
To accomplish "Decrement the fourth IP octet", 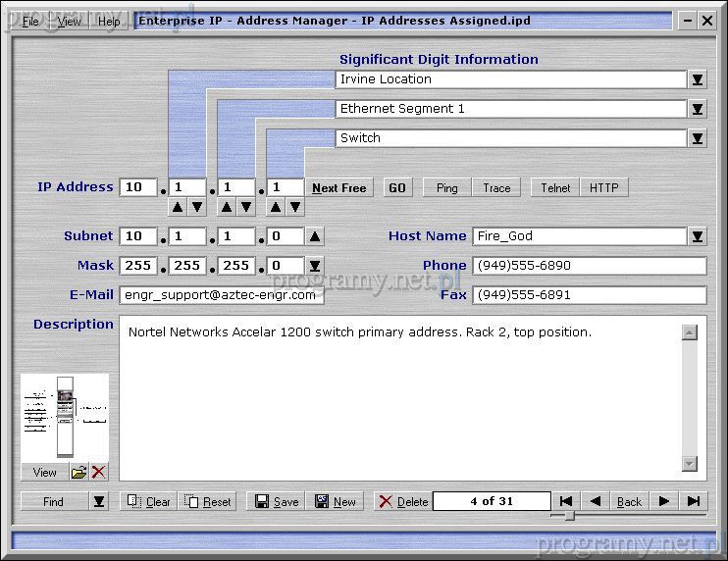I will click(x=295, y=207).
